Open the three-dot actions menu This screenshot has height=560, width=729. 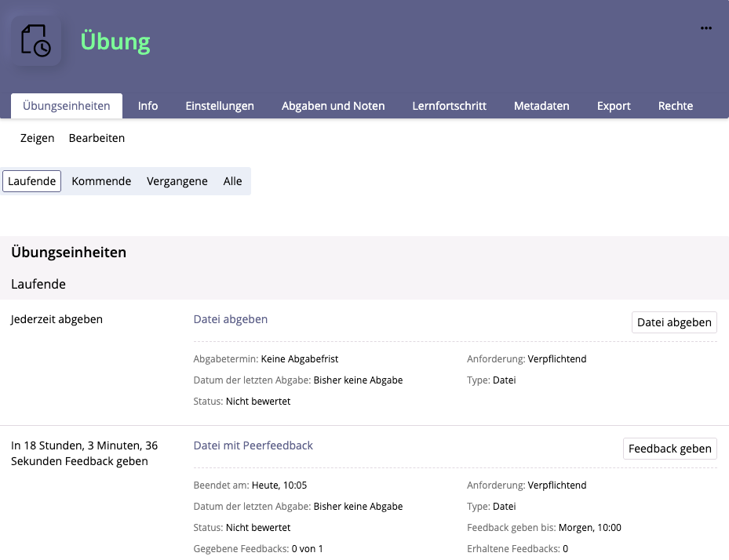(x=705, y=28)
